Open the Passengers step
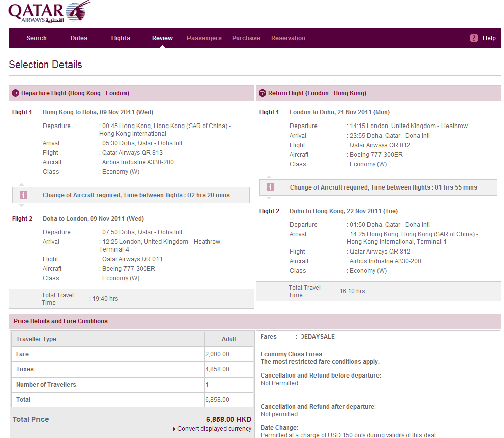 tap(204, 38)
